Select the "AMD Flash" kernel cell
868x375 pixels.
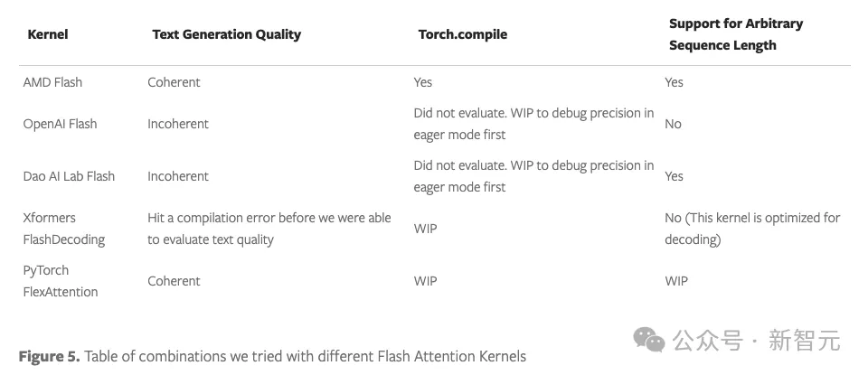click(52, 82)
